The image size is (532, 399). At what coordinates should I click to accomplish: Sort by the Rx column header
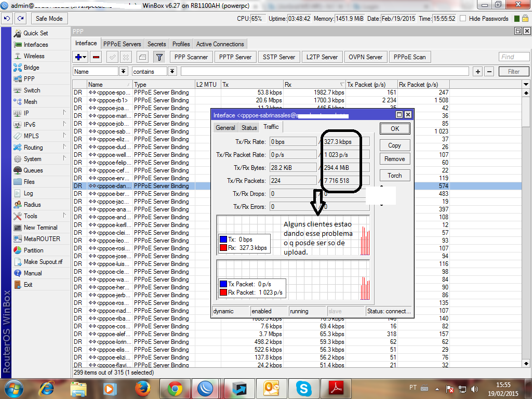point(314,85)
